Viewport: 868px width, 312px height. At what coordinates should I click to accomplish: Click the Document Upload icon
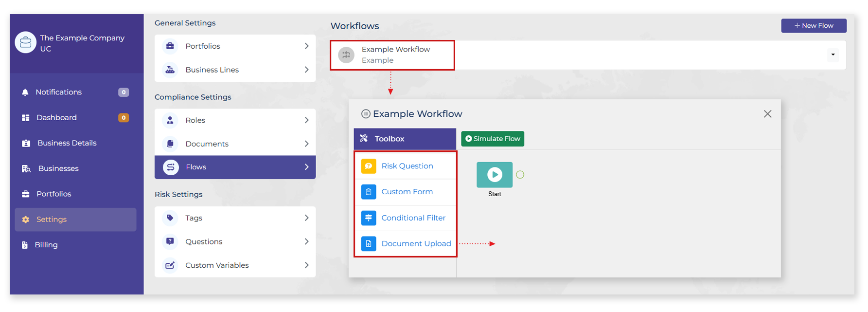tap(369, 243)
